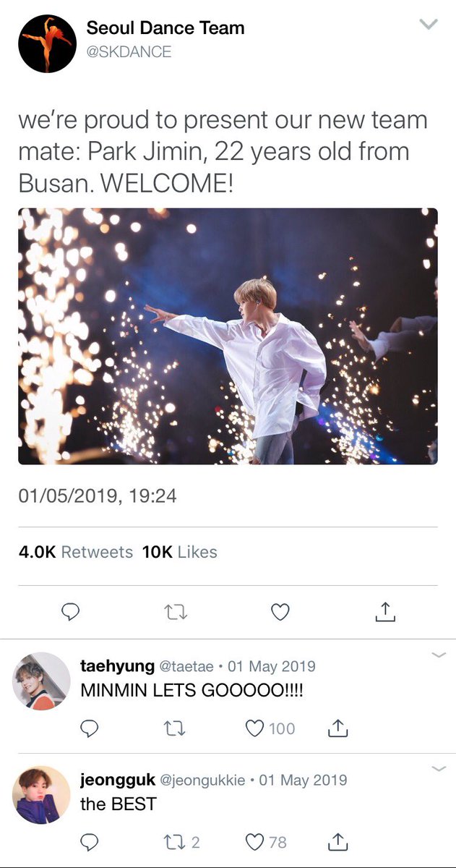
Task: Share jeongguk's reply
Action: click(x=337, y=842)
